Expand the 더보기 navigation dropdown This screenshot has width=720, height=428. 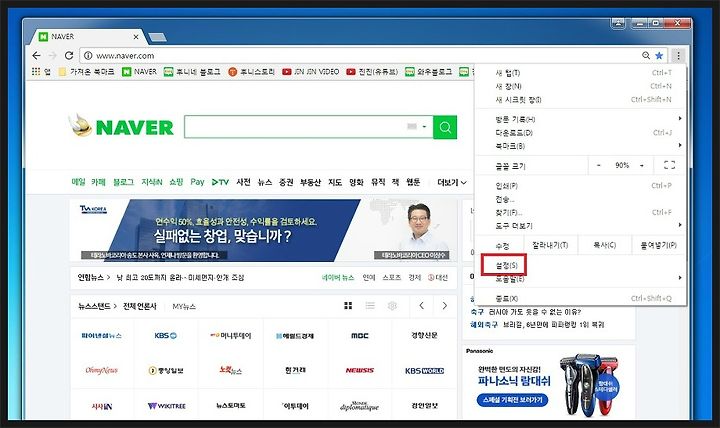(x=452, y=182)
